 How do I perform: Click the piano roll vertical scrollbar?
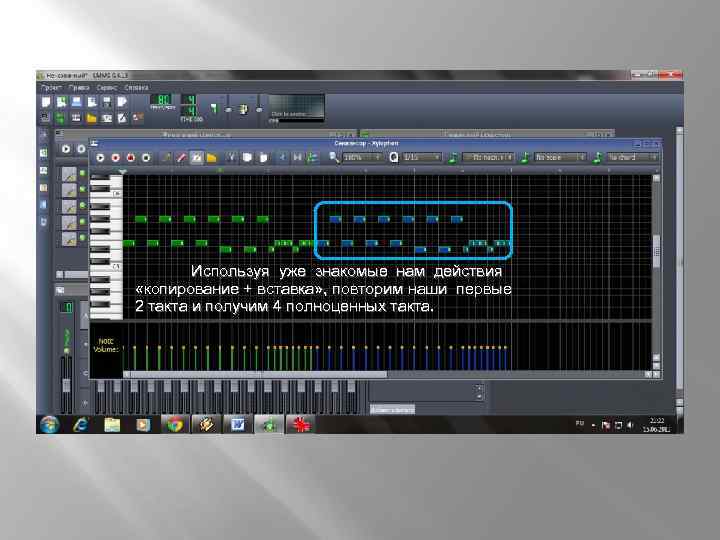(x=657, y=251)
